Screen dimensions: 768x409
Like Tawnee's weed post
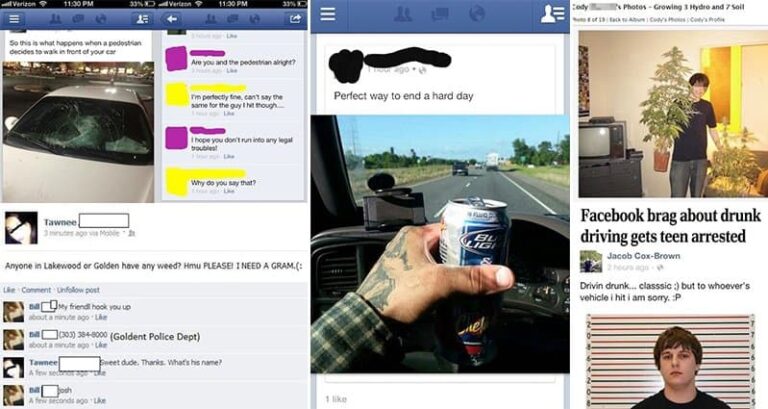pos(8,290)
